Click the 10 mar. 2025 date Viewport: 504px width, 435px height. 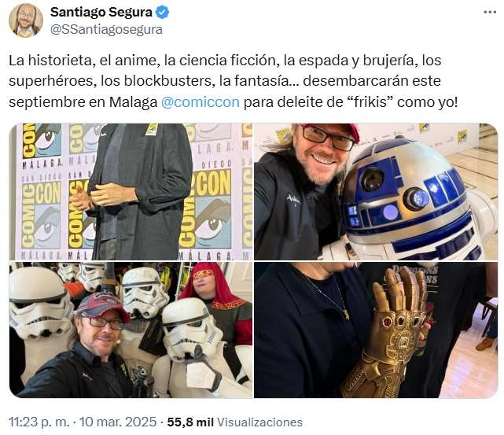(x=118, y=422)
